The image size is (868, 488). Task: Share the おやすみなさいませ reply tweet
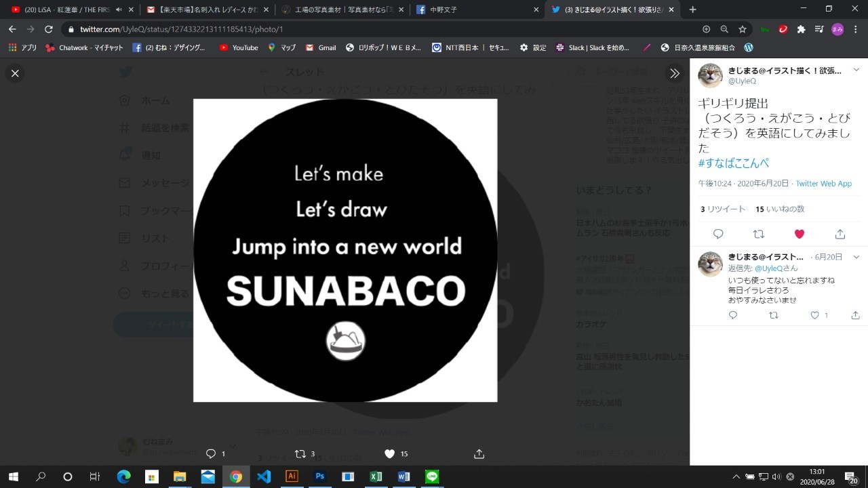point(856,315)
